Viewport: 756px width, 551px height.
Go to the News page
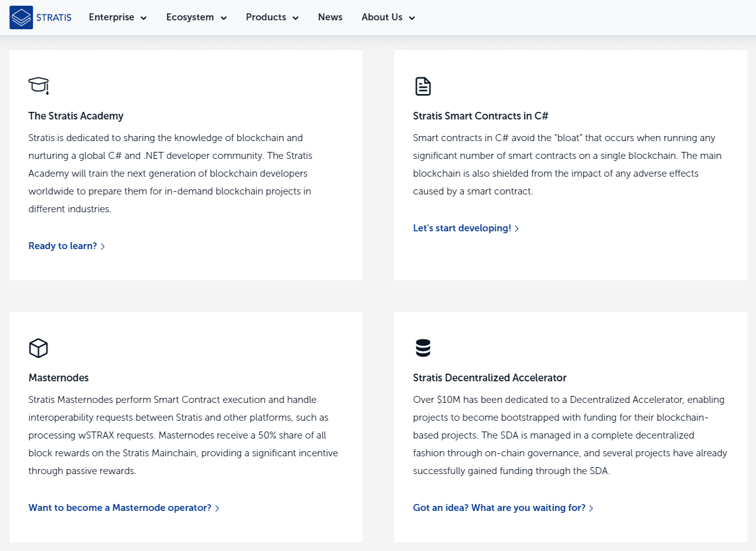[330, 17]
